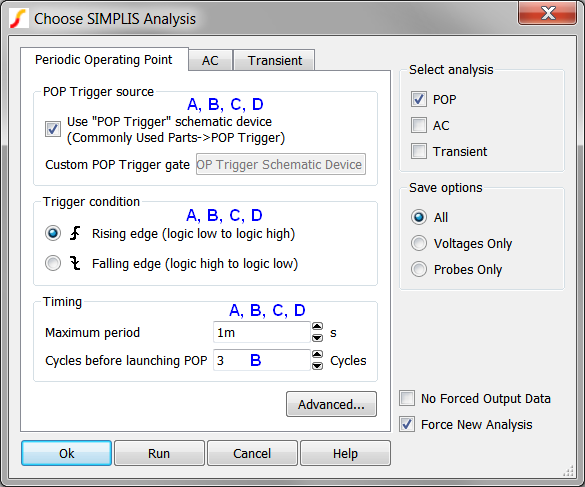This screenshot has height=487, width=585.
Task: Increase Maximum period with up arrow
Action: coord(317,327)
